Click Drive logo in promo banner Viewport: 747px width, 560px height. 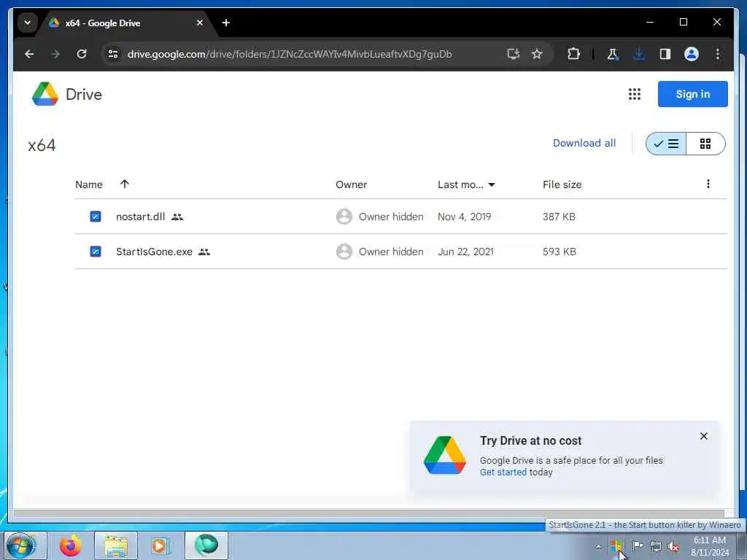[445, 455]
